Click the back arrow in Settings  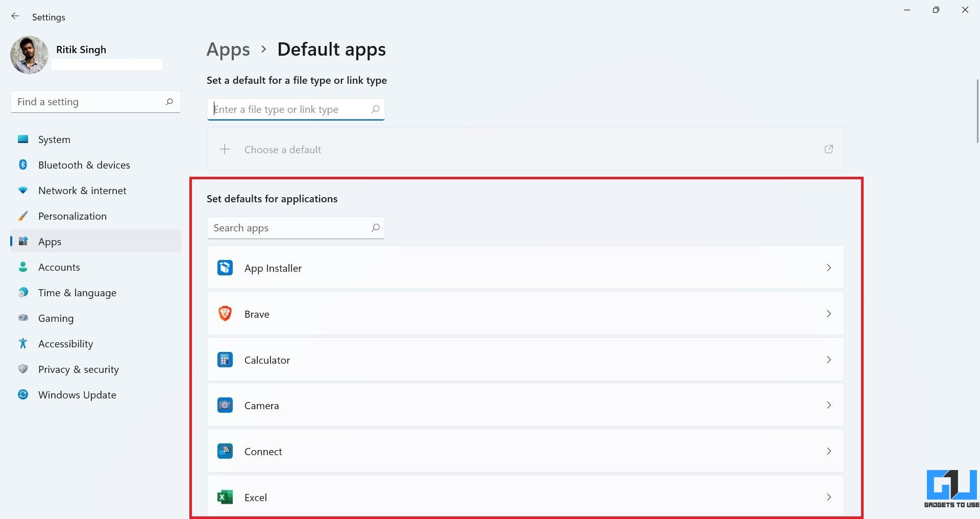(15, 16)
